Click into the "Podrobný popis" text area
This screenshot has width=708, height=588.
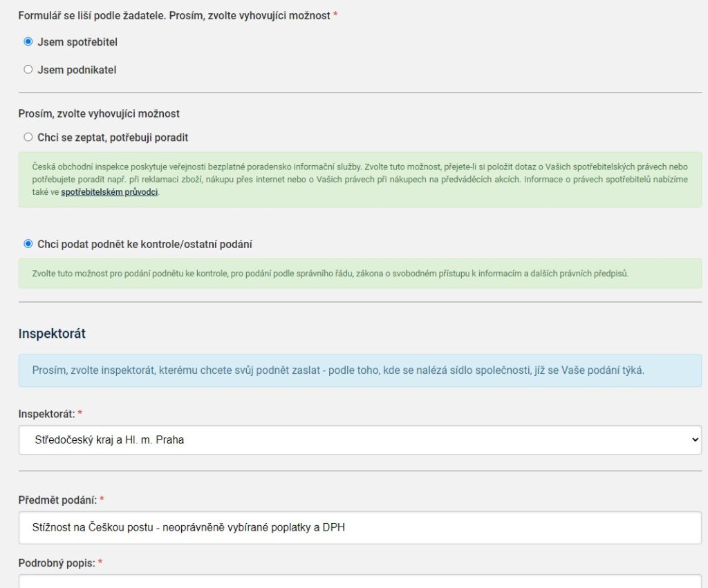tap(360, 582)
